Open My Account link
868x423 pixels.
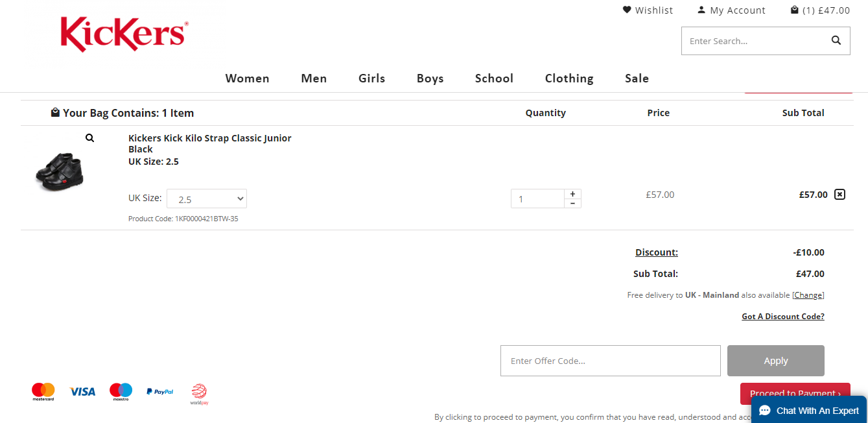point(731,10)
